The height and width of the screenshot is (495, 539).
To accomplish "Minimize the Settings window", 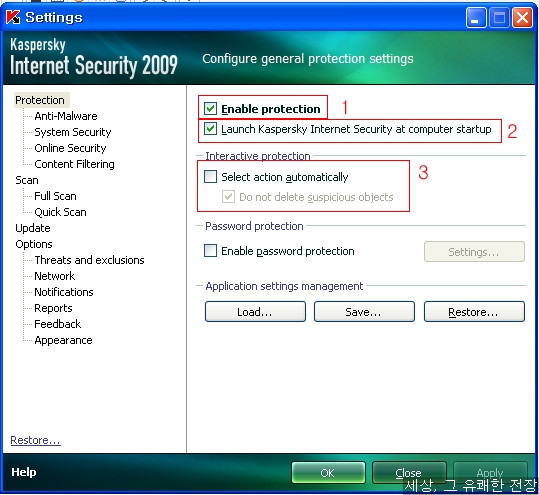I will (x=476, y=17).
